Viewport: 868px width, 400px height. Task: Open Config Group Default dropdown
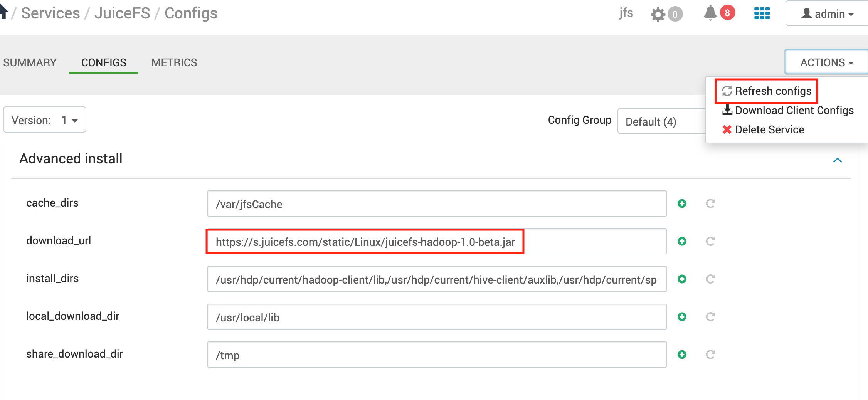[661, 122]
